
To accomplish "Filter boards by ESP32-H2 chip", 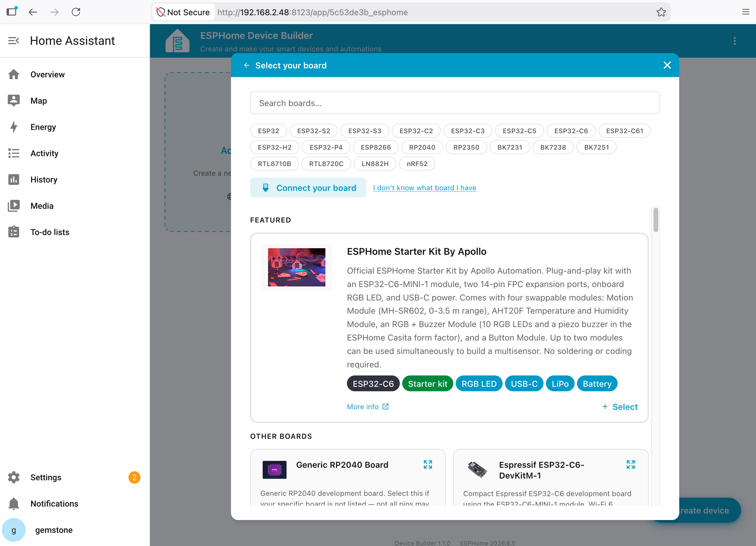I will [275, 147].
